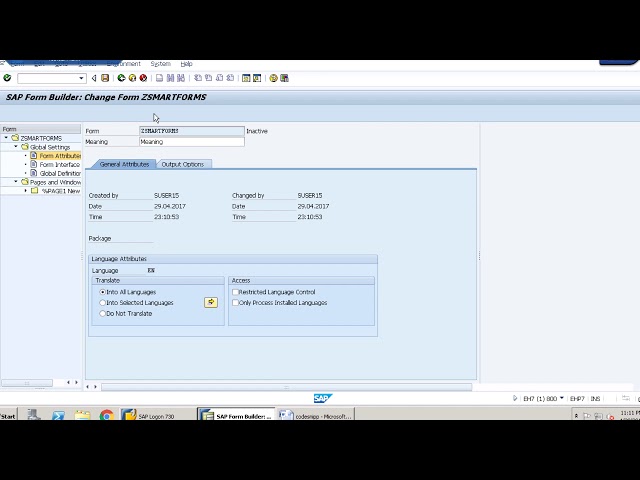Open the Help menu
This screenshot has height=480, width=640.
(187, 64)
